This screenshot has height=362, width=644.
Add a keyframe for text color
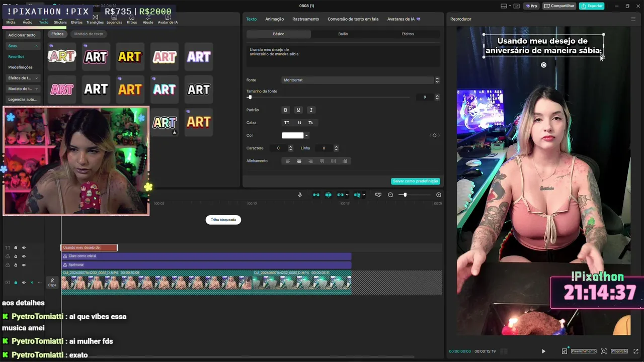coord(435,135)
